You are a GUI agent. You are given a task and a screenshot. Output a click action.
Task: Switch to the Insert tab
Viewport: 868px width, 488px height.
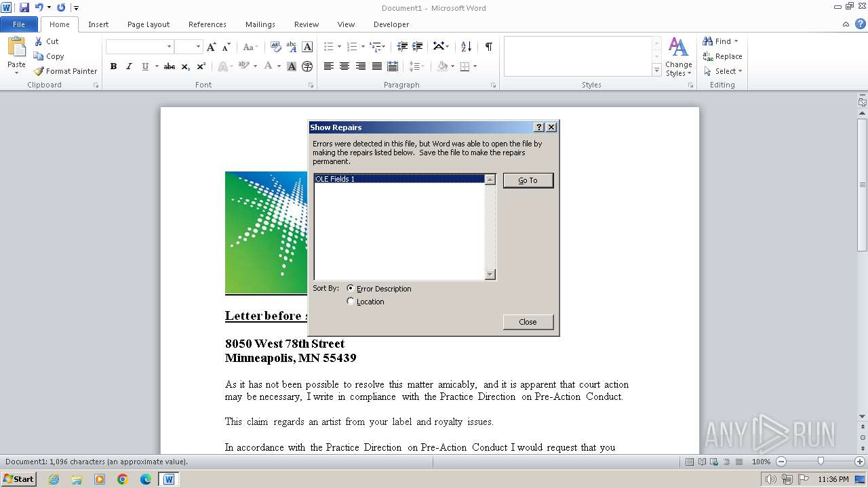98,24
